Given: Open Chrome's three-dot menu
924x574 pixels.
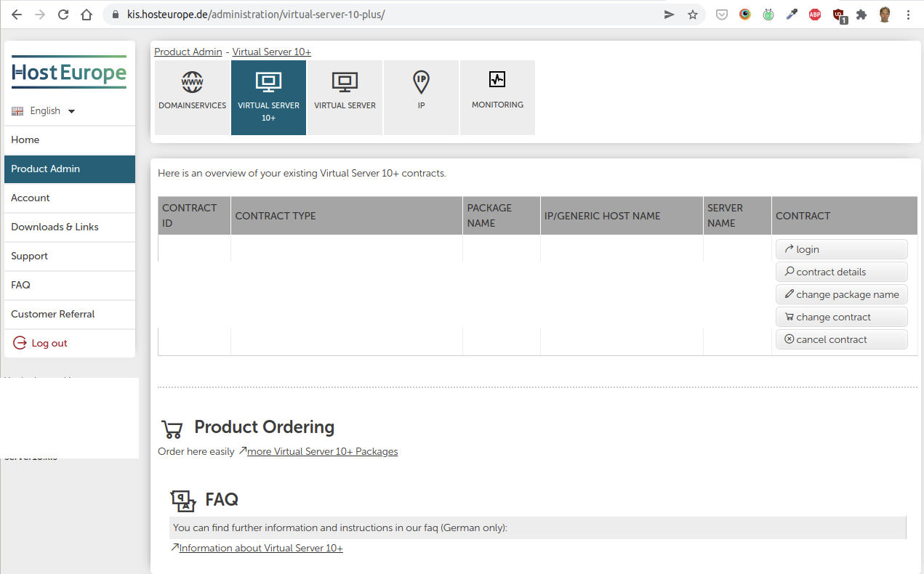Looking at the screenshot, I should click(x=909, y=15).
